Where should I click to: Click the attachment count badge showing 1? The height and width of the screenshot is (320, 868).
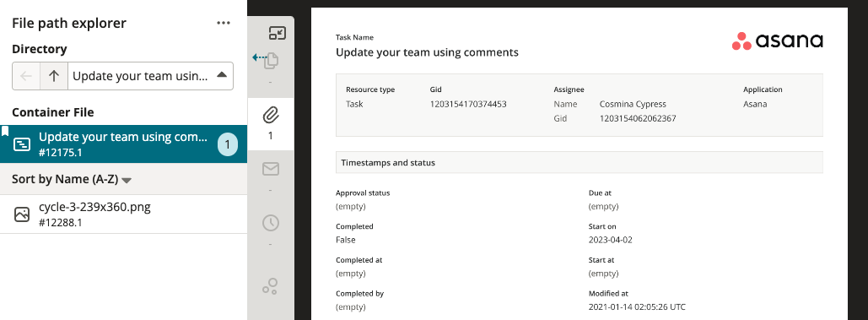227,145
